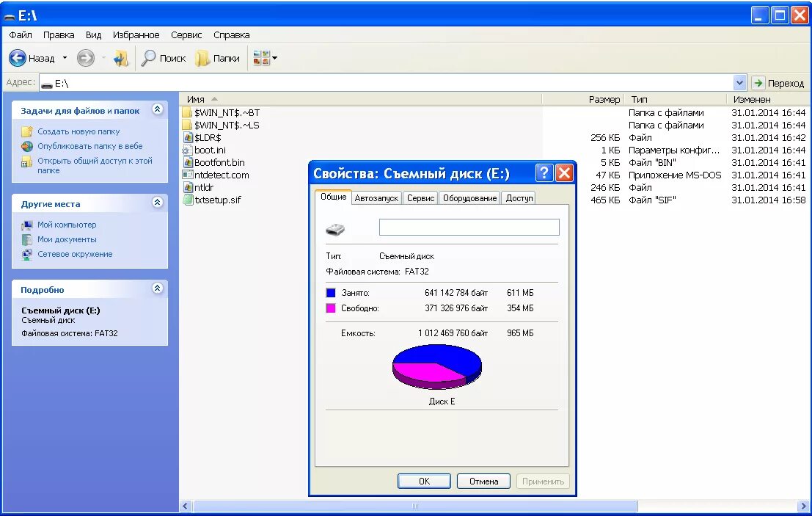The width and height of the screenshot is (812, 516).
Task: Open Сетевое окружение link
Action: (x=75, y=254)
